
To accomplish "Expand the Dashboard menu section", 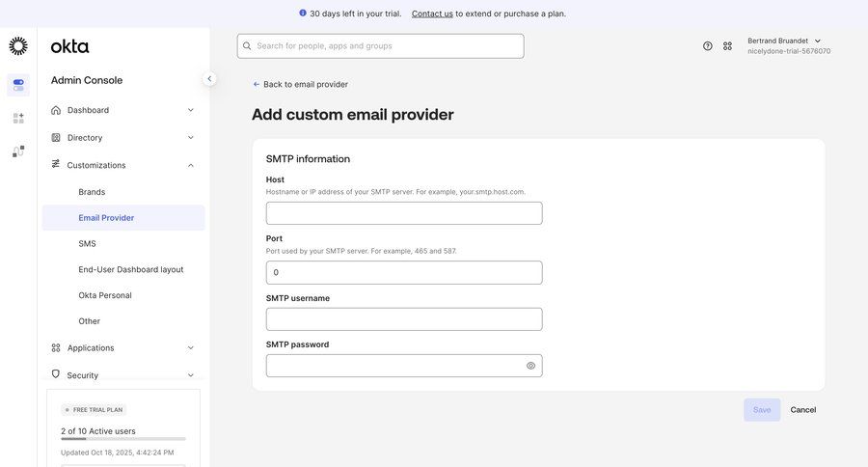I will 191,110.
